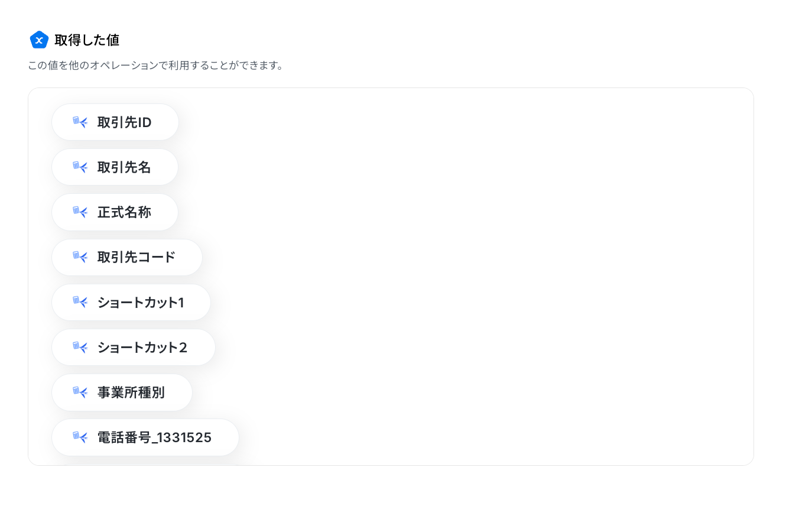Click the description text below the heading

(x=157, y=66)
